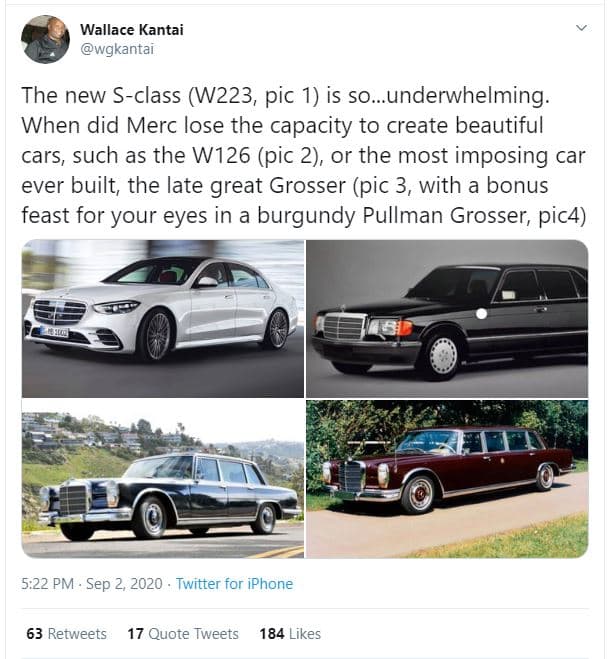Open the Quote Tweets list

(x=192, y=634)
